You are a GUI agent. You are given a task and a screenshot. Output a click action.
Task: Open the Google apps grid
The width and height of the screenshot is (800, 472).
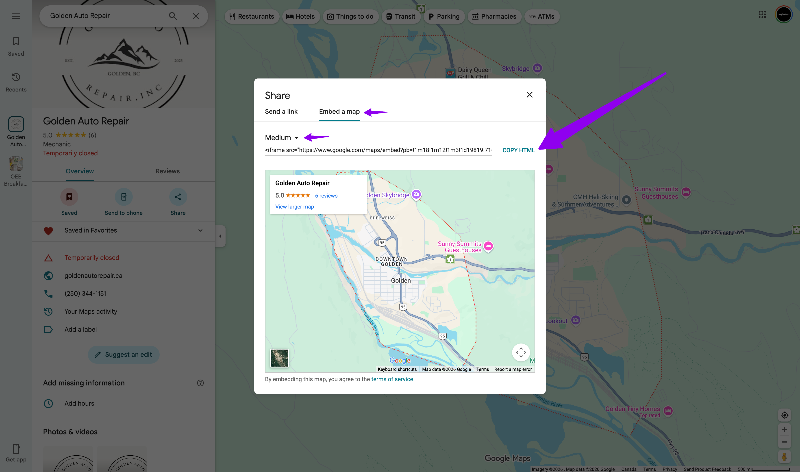(762, 14)
